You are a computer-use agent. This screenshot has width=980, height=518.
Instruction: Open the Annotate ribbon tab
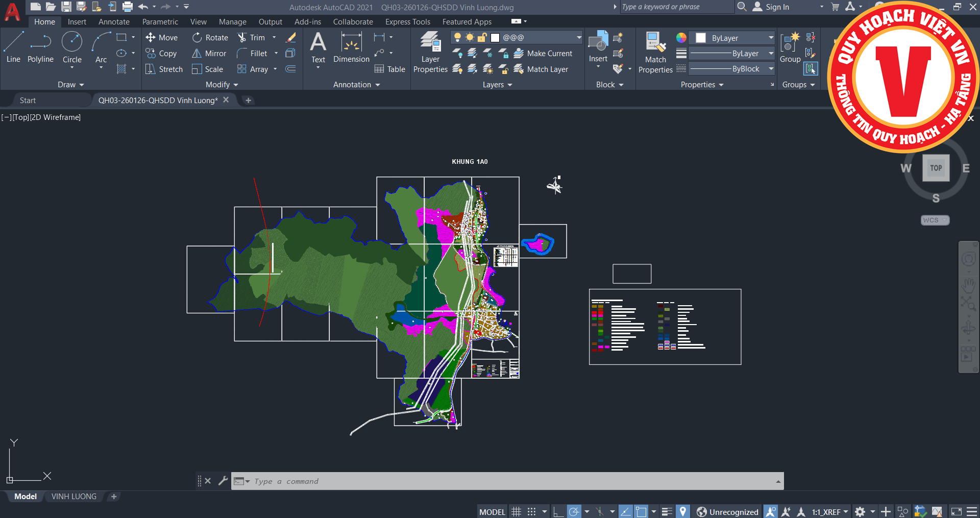coord(114,22)
